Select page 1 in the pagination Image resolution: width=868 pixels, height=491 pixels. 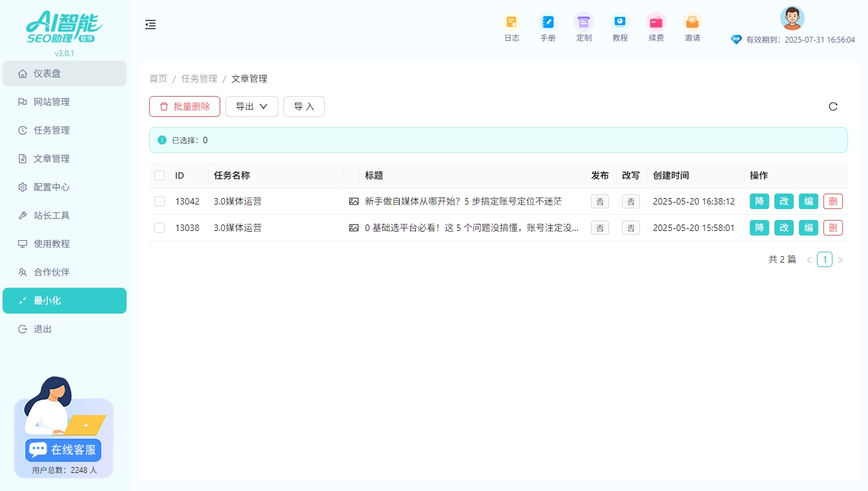(825, 259)
